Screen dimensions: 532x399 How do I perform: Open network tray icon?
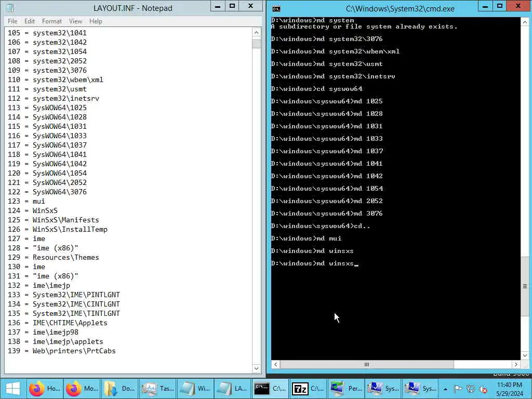(470, 389)
